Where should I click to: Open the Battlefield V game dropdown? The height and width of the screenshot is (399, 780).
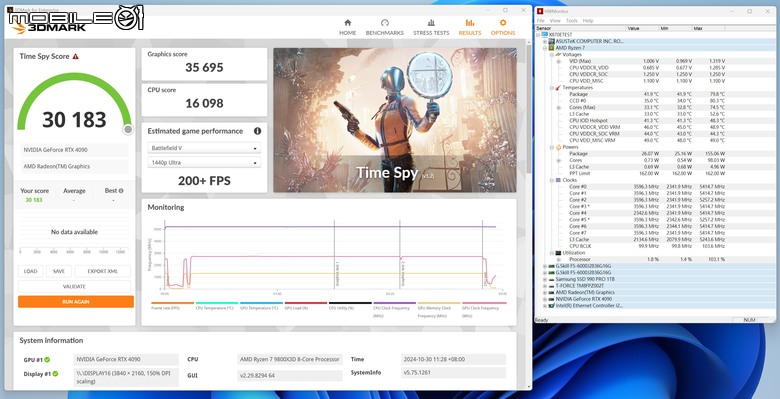(x=204, y=148)
